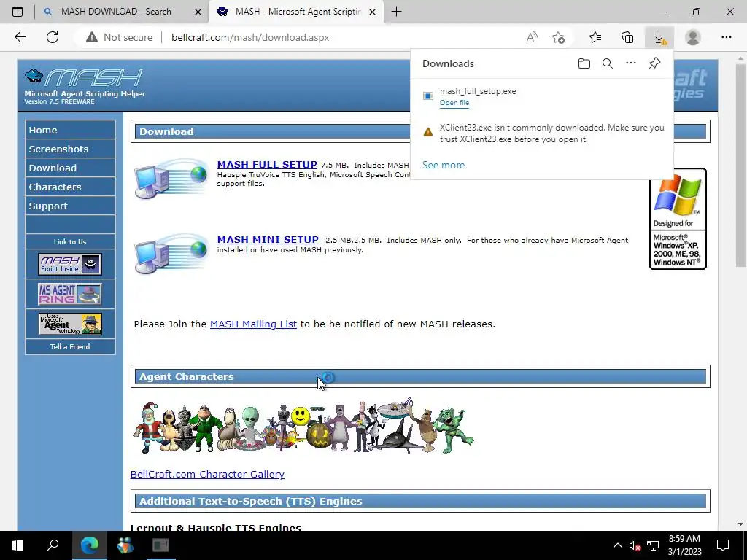
Task: Click the Link to Us label
Action: 70,242
